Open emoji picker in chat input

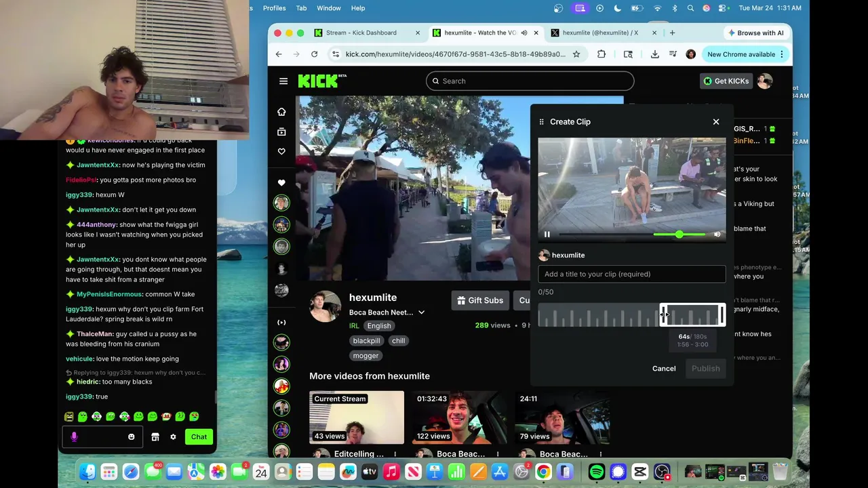point(132,437)
